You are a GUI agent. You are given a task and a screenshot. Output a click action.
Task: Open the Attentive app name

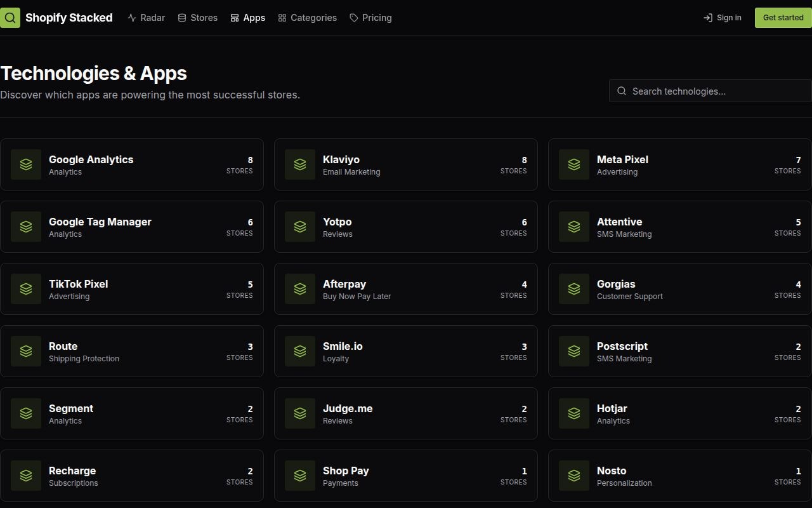(x=620, y=222)
